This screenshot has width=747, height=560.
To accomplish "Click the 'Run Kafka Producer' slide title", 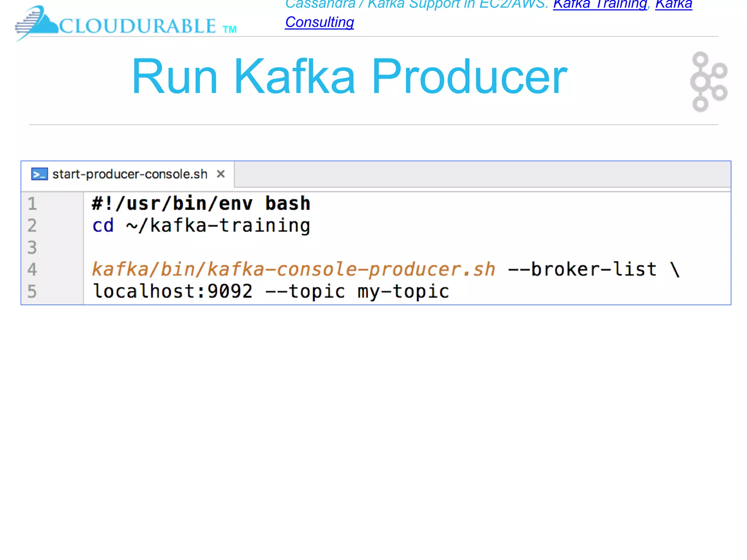I will (x=349, y=77).
